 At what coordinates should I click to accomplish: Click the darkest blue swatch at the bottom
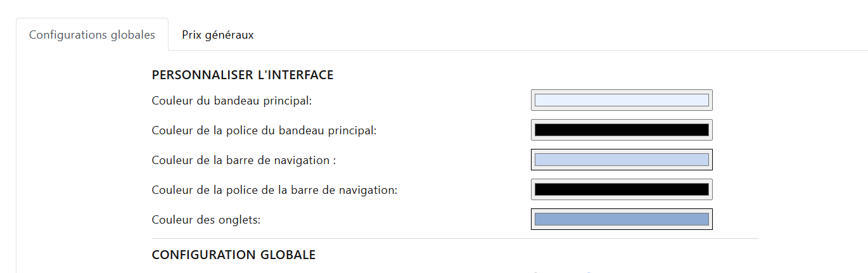(622, 219)
